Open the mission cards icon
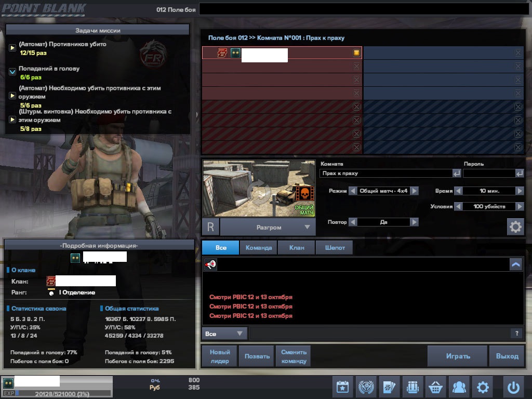 click(389, 387)
